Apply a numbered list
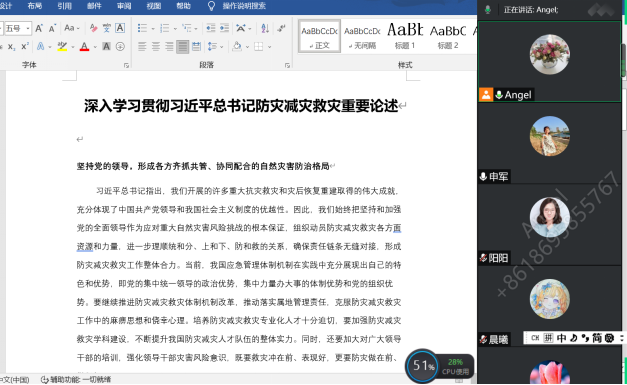Viewport: 627px width, 385px height. 164,28
